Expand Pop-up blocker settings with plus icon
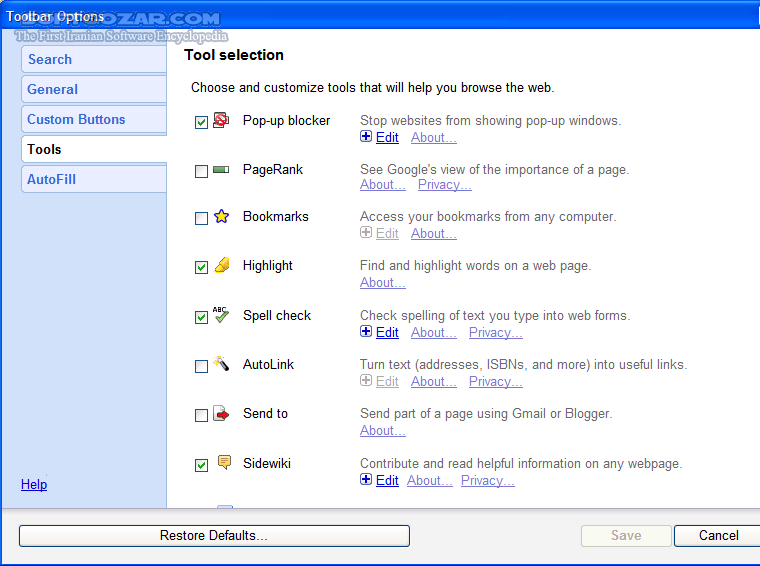760x566 pixels. (366, 136)
